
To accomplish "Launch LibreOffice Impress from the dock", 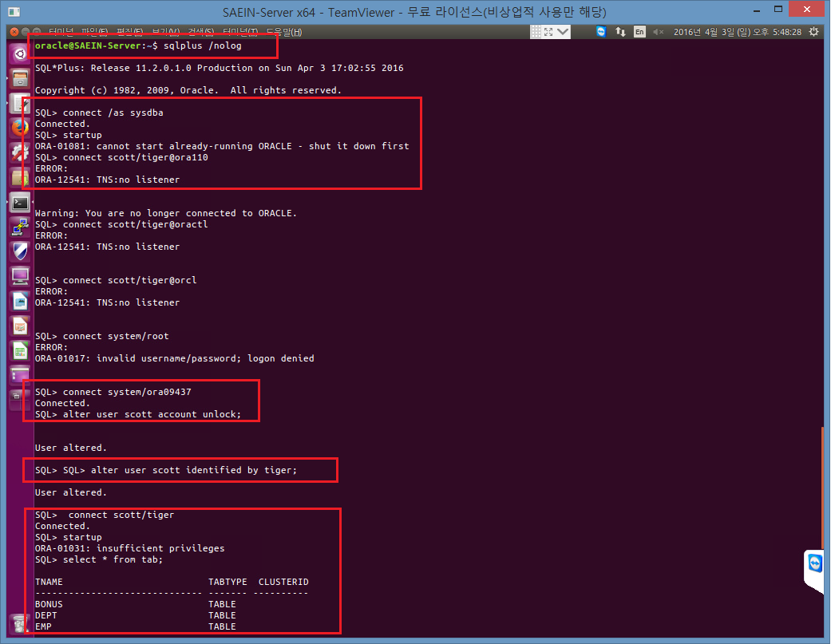I will pos(20,326).
